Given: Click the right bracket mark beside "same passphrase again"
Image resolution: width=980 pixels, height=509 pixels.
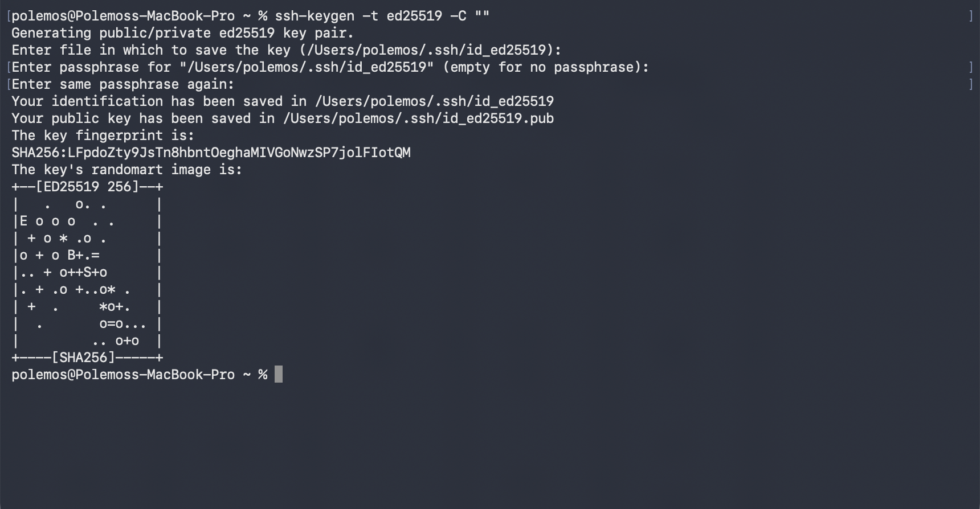Looking at the screenshot, I should [x=971, y=84].
